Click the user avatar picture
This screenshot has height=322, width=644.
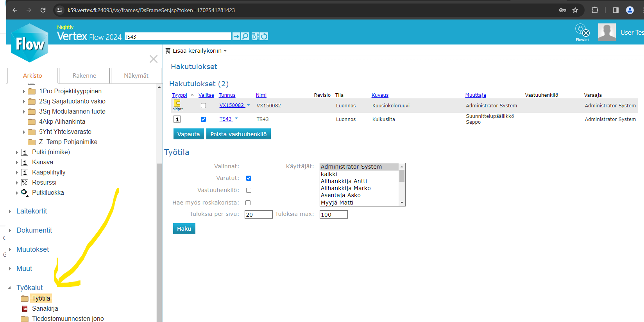pyautogui.click(x=606, y=32)
